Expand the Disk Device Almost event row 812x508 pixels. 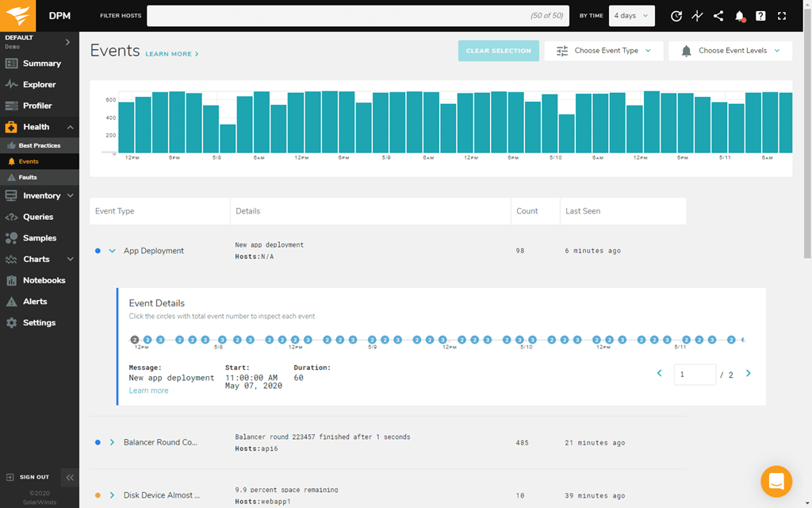click(112, 495)
